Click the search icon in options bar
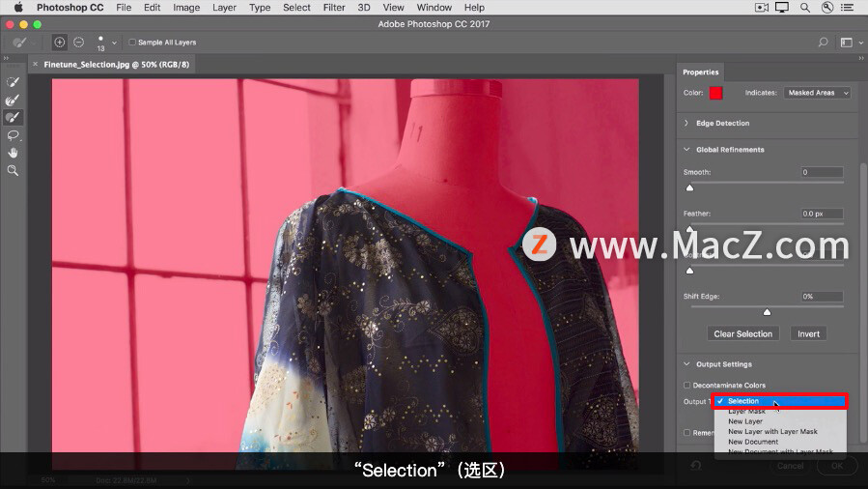This screenshot has width=868, height=489. 824,43
